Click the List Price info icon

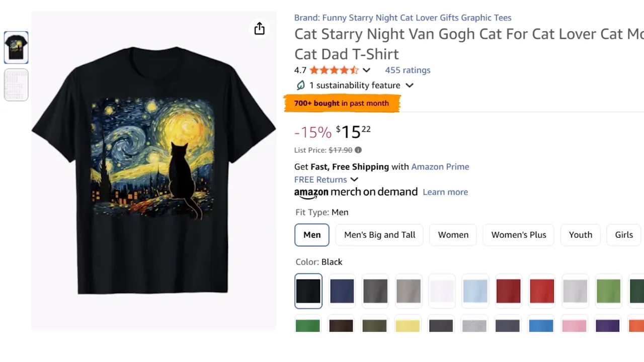click(358, 150)
